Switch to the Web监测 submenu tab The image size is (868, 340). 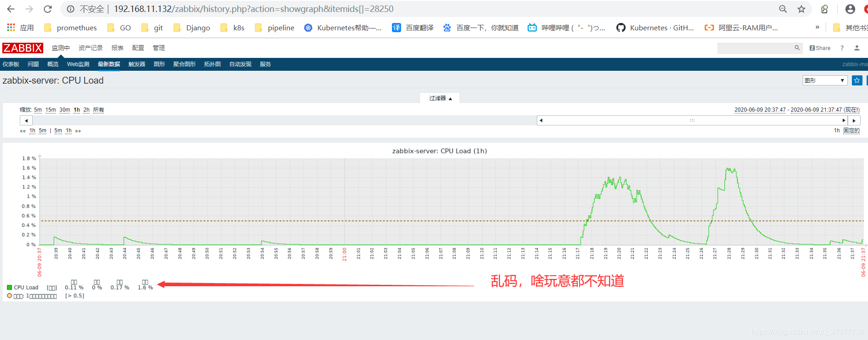78,64
